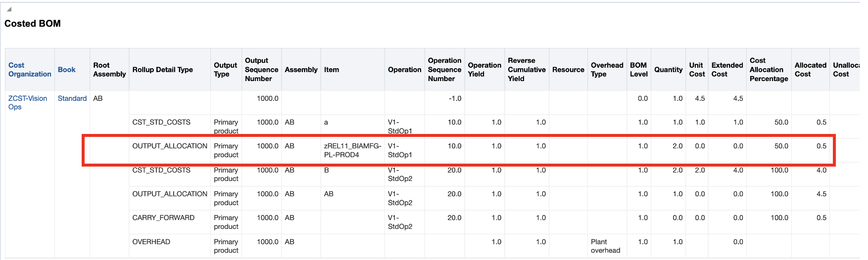Select the Cost Allocation Percentage column header
Screen dimensions: 868x260
tap(769, 70)
